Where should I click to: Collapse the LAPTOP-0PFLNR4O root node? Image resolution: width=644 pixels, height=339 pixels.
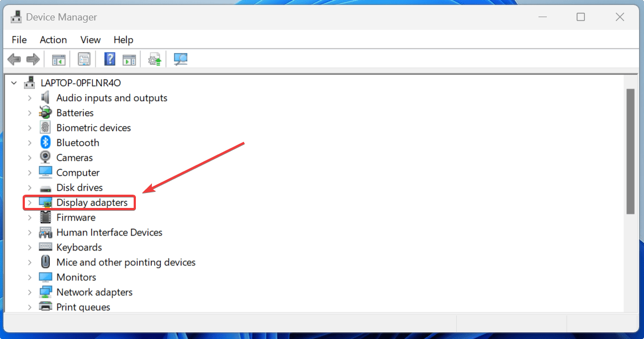[x=14, y=82]
